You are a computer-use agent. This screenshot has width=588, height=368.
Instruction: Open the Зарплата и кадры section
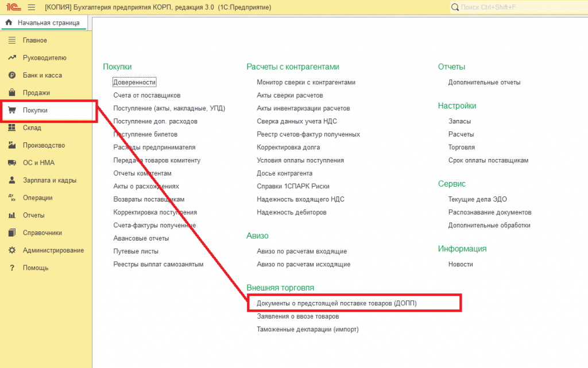point(49,180)
